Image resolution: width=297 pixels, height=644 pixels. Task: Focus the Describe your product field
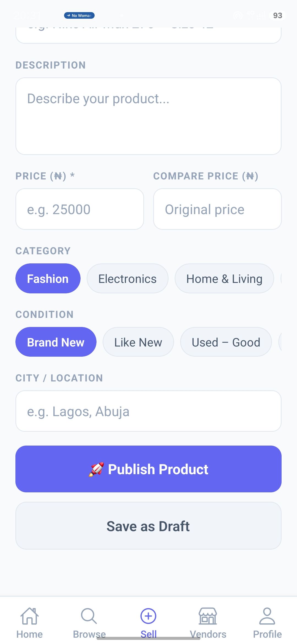coord(148,116)
